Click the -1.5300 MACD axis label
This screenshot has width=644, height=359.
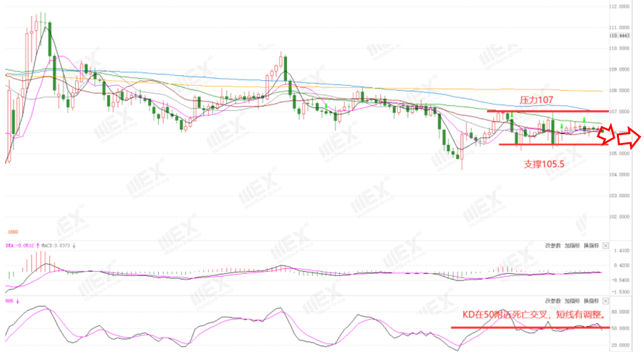point(620,292)
